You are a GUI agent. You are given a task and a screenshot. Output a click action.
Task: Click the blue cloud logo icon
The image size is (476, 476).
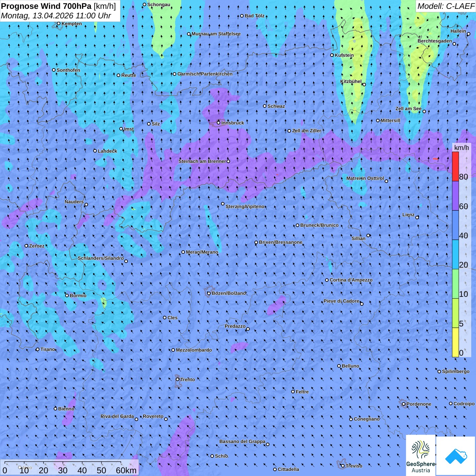point(456,456)
